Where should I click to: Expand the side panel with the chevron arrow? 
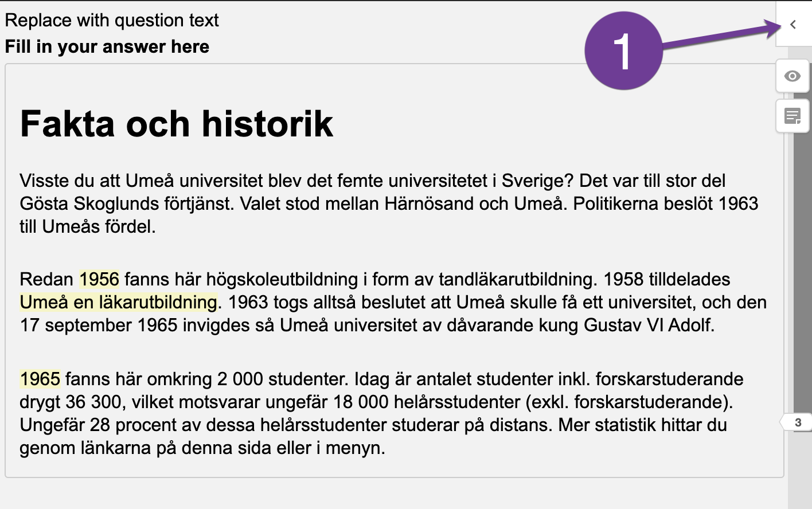click(793, 25)
